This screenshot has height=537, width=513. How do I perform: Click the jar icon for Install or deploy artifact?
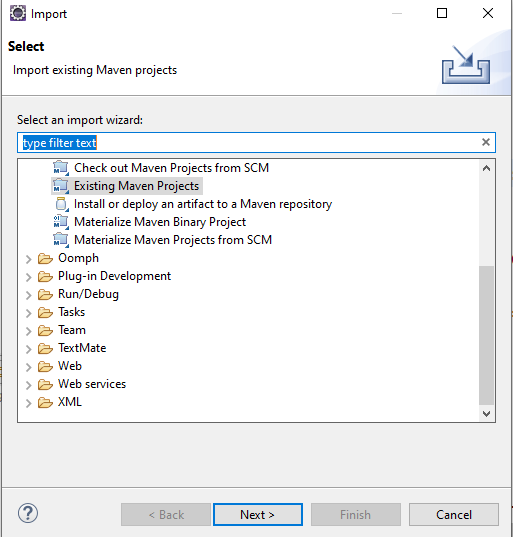[x=62, y=204]
